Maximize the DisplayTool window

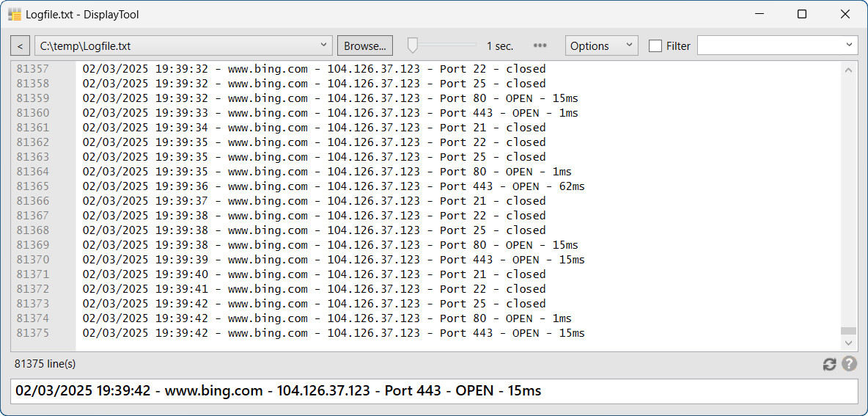tap(801, 15)
